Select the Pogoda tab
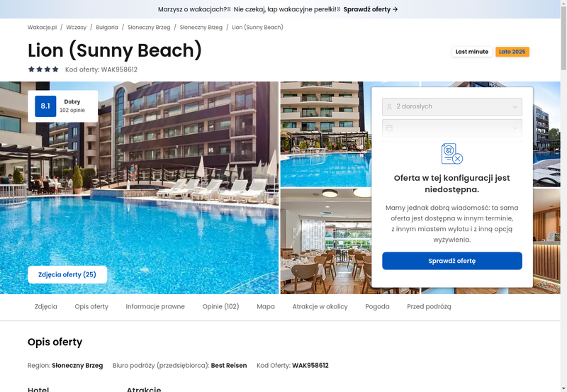 377,307
